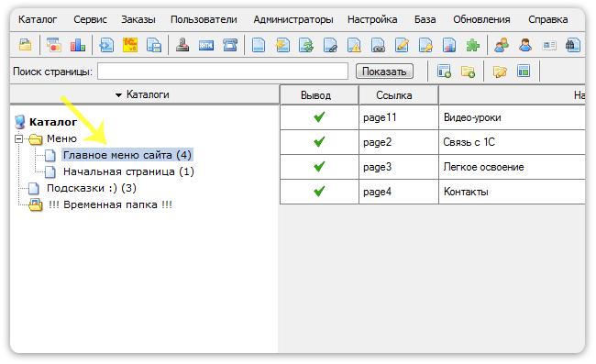
Task: Click the page2 link cell
Action: tap(399, 142)
